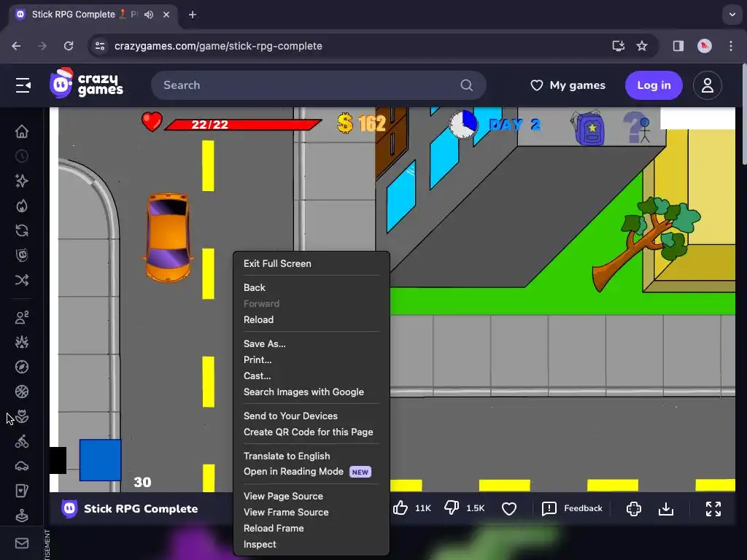Open the Contact envelope icon in sidebar
This screenshot has width=747, height=560.
coord(22,543)
